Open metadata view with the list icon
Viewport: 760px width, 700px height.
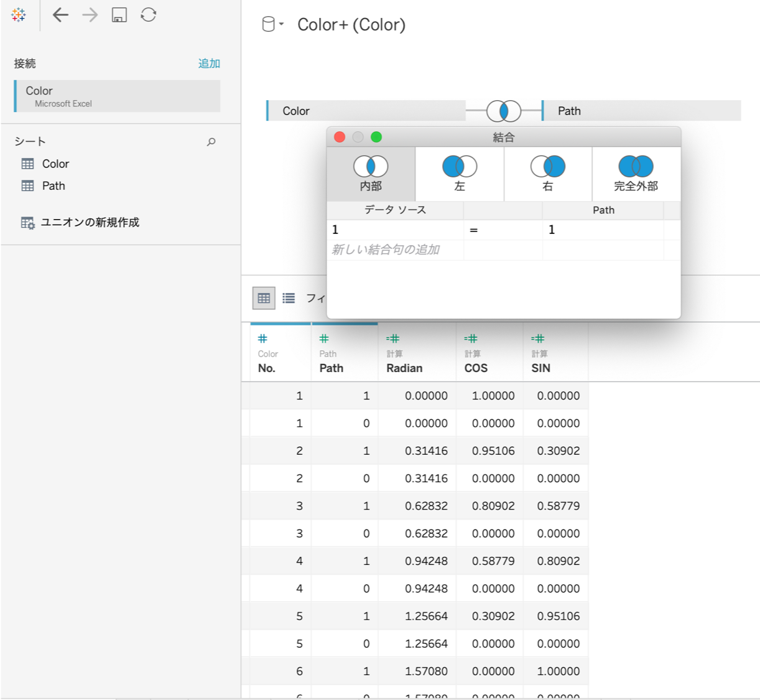[288, 297]
